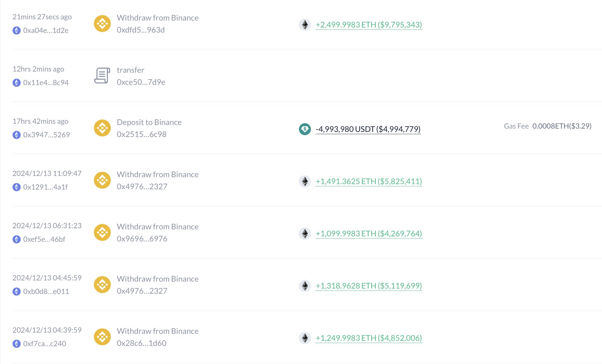Click Ethereum chain icon next to 0x11e4...8c94
The width and height of the screenshot is (602, 364).
click(17, 83)
